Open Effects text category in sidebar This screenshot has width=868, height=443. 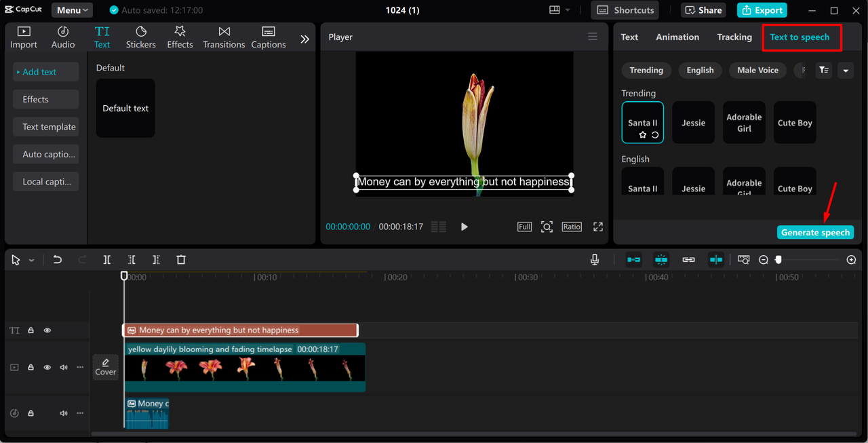click(46, 99)
